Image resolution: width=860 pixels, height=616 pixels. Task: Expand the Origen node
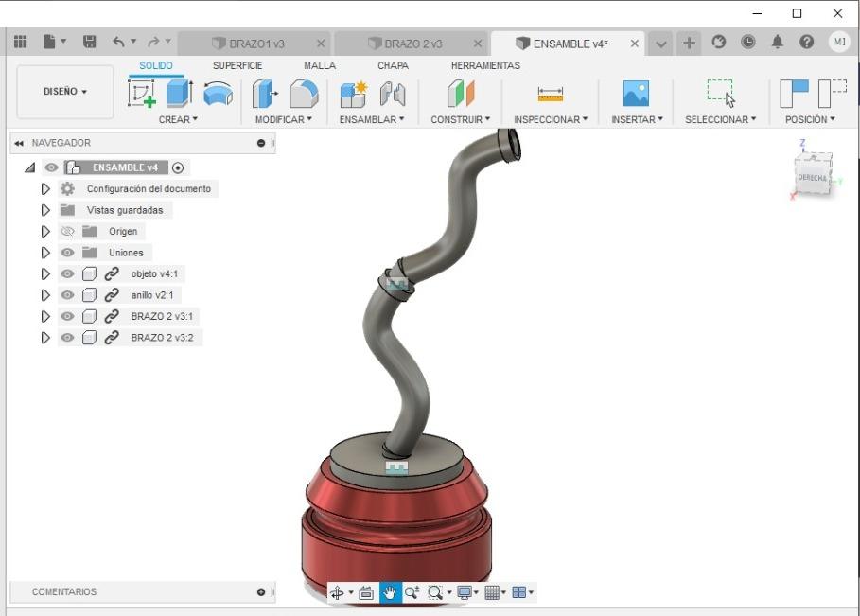click(45, 232)
